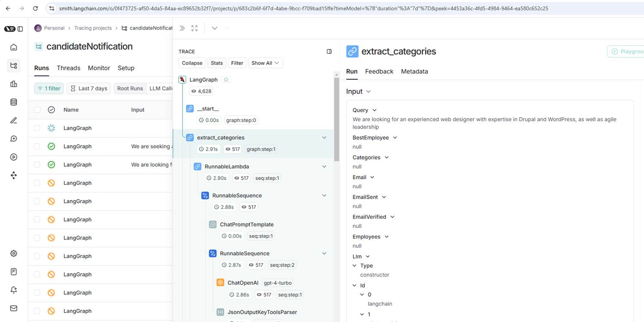
Task: Tick the select-all checkbox in runs header
Action: coord(37,110)
